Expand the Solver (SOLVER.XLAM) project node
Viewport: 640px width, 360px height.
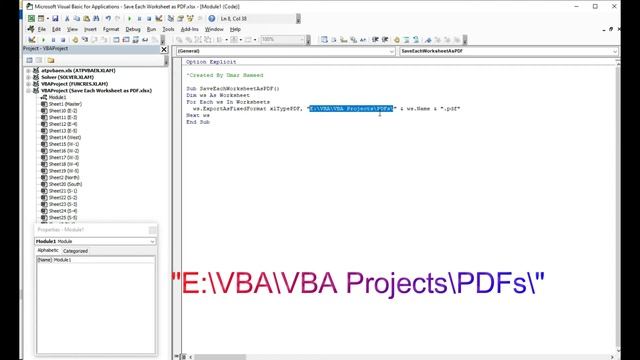[29, 77]
